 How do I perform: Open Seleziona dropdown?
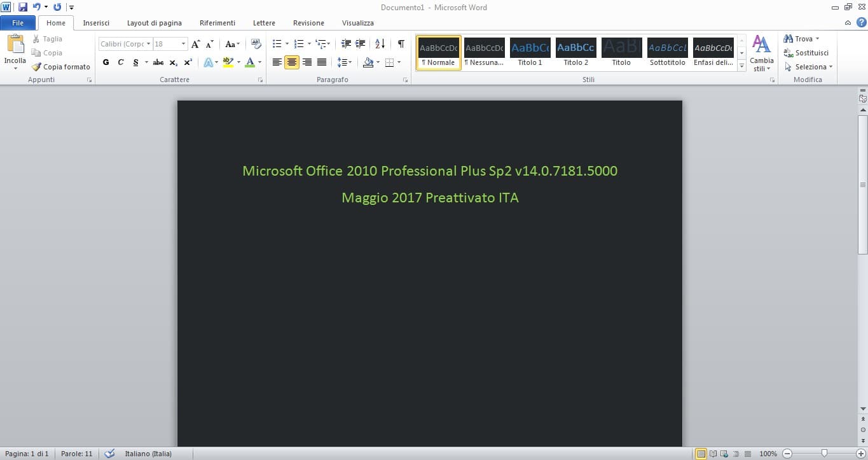[808, 67]
